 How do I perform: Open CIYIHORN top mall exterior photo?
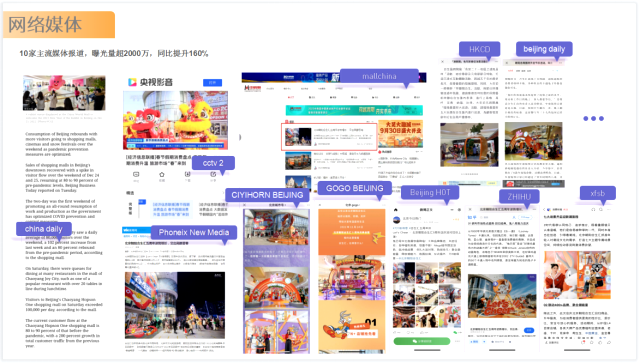[276, 226]
